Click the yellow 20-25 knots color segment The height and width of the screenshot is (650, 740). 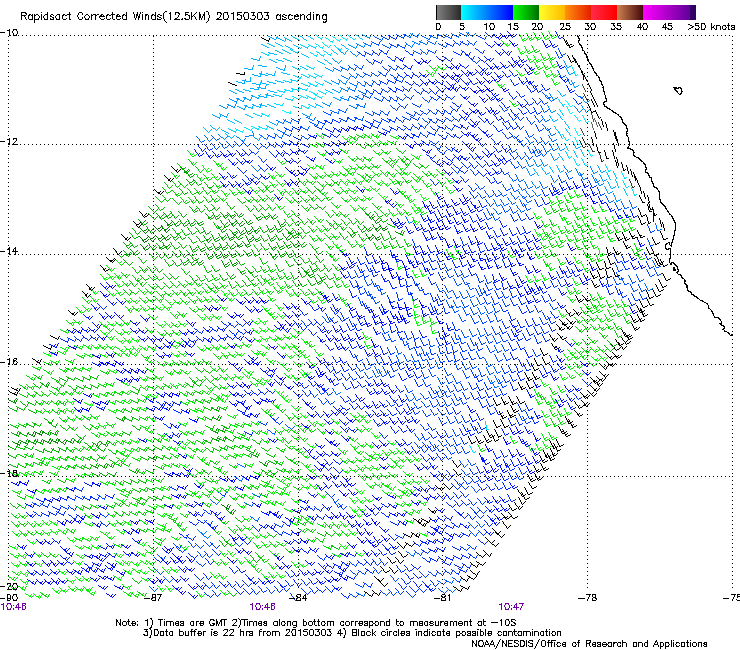552,12
